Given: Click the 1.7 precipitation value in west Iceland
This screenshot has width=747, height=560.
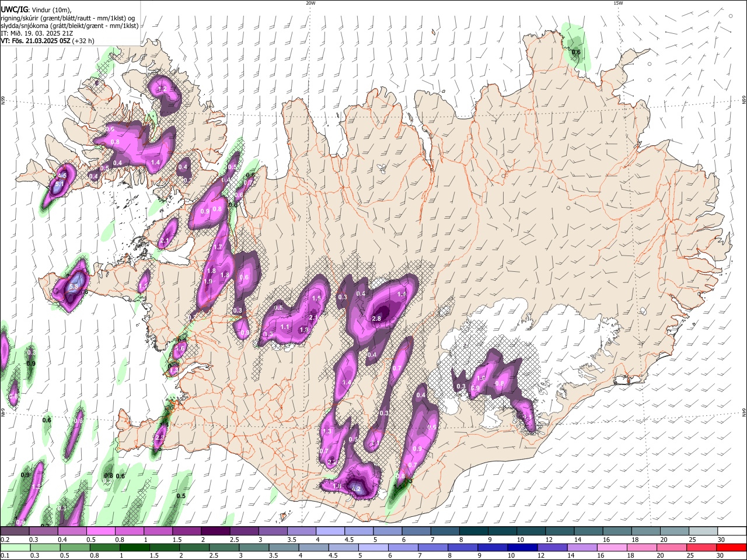Looking at the screenshot, I should (x=218, y=247).
